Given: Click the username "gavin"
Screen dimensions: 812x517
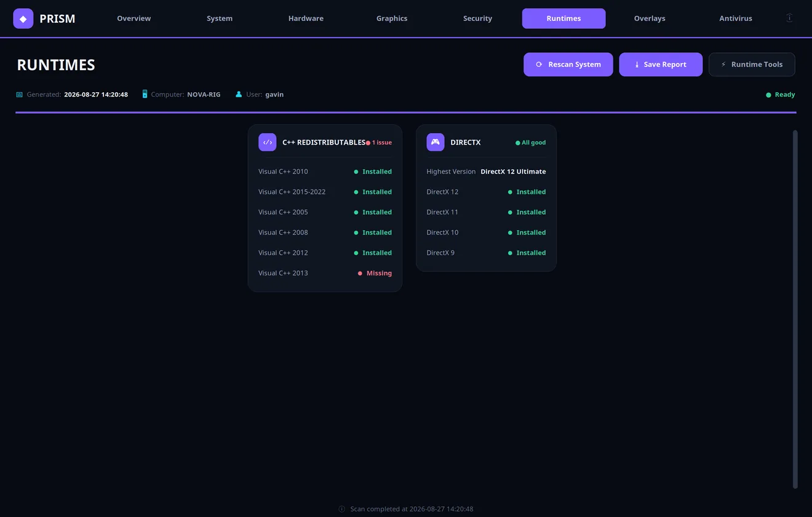Looking at the screenshot, I should pos(274,95).
